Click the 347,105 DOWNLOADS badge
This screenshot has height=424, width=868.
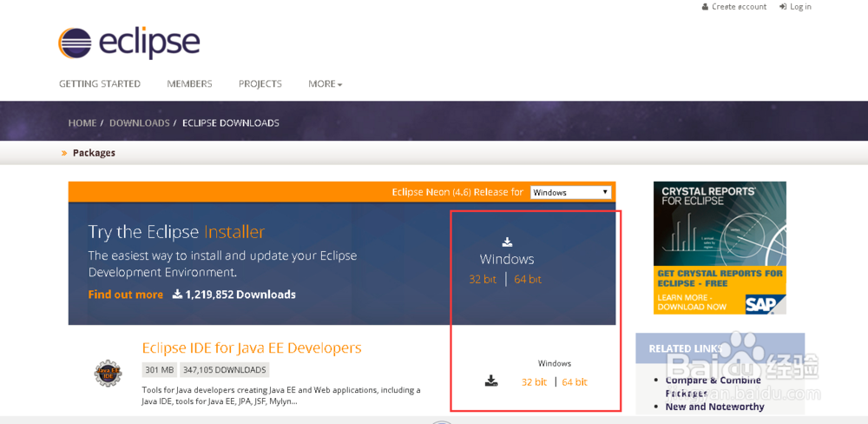click(x=225, y=369)
